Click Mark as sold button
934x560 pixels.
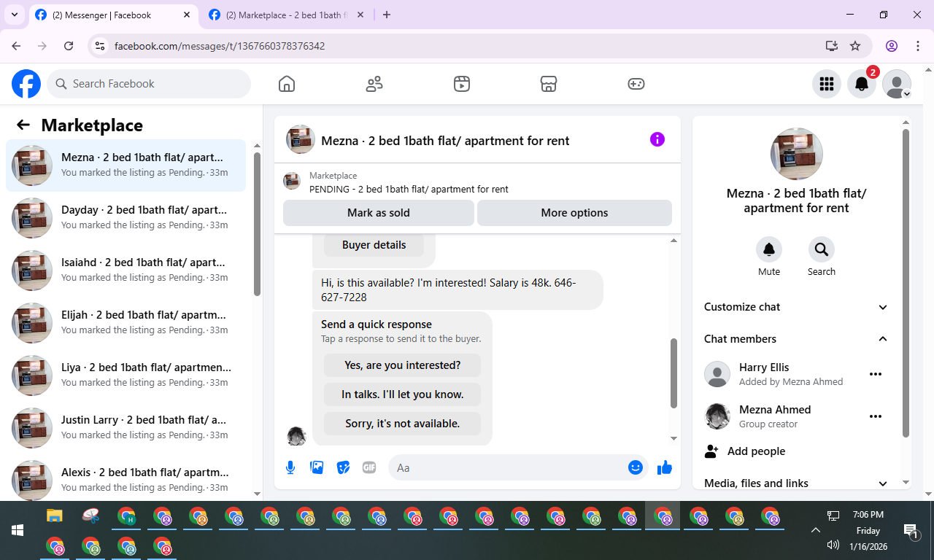pos(379,213)
